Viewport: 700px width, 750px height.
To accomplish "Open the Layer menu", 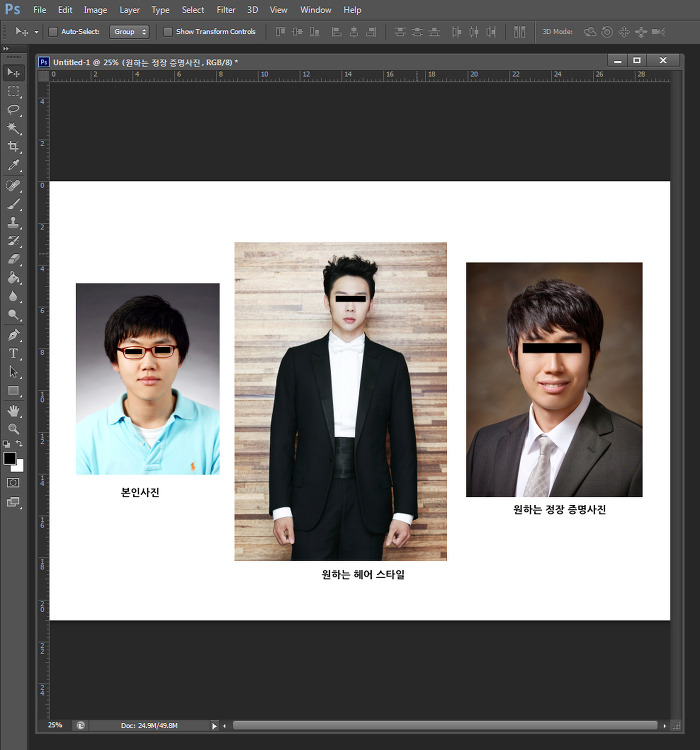I will pyautogui.click(x=130, y=10).
